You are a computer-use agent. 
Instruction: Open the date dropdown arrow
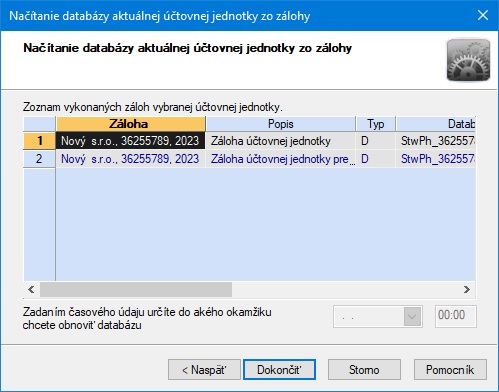coord(412,316)
